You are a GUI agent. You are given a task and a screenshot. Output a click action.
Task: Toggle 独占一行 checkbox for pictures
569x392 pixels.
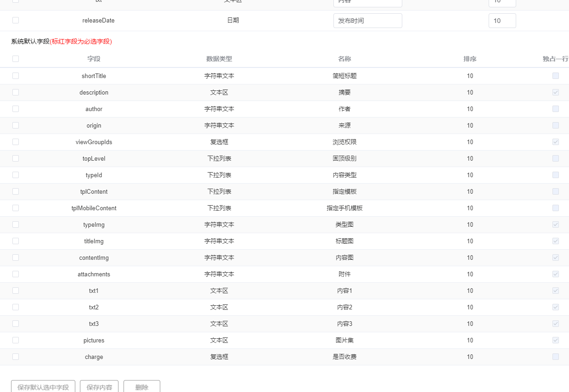click(x=556, y=340)
